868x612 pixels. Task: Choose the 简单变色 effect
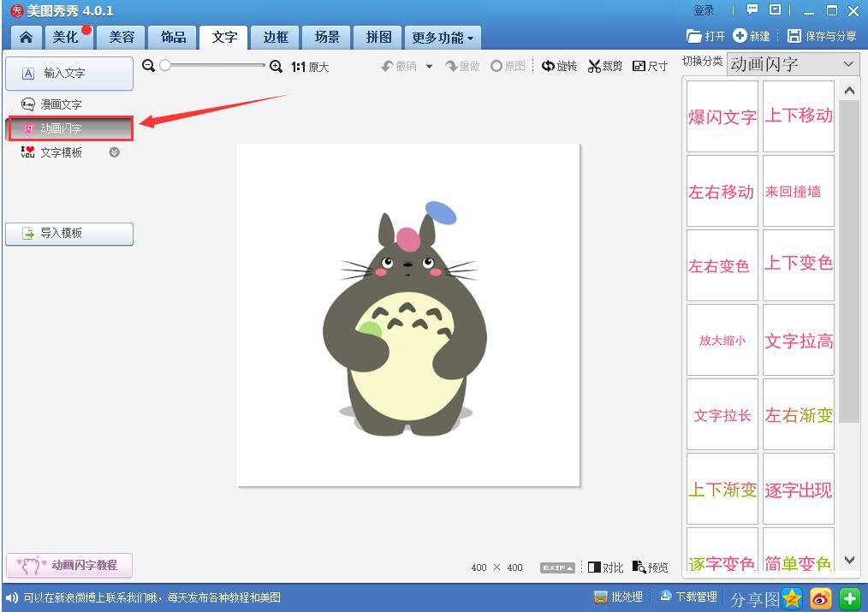point(799,550)
